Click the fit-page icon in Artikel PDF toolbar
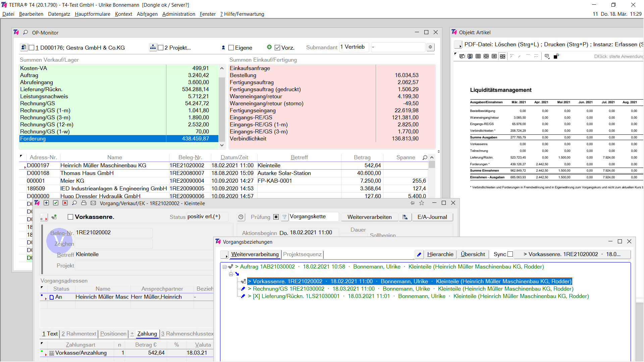Image resolution: width=644 pixels, height=362 pixels. (x=502, y=56)
